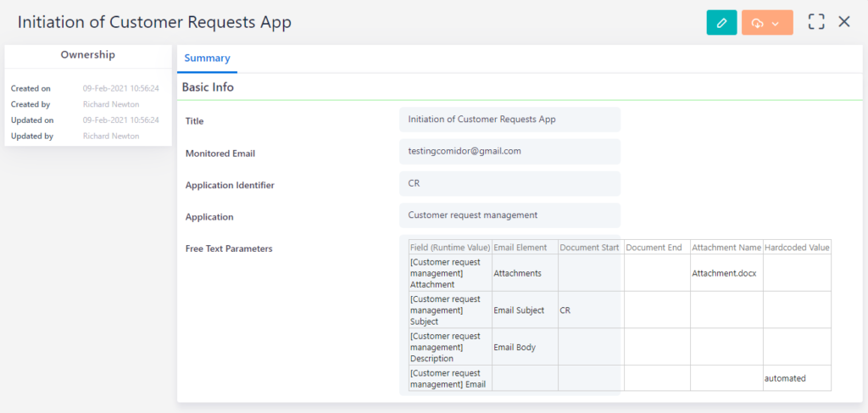Close the Customer Requests App panel
This screenshot has height=413, width=868.
click(x=844, y=22)
